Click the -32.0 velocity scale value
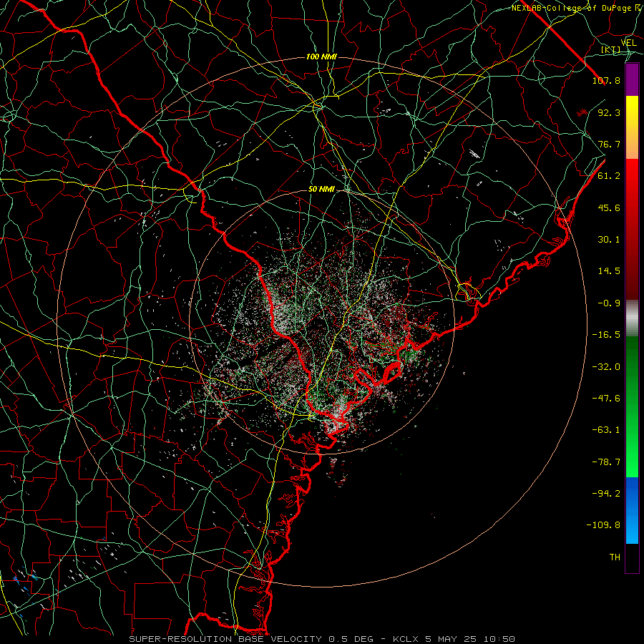644x644 pixels. pyautogui.click(x=606, y=367)
